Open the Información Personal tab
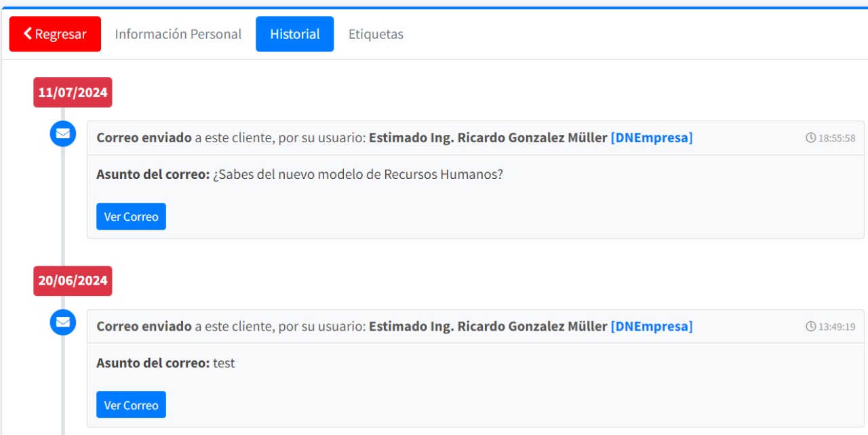This screenshot has width=868, height=435. coord(178,34)
